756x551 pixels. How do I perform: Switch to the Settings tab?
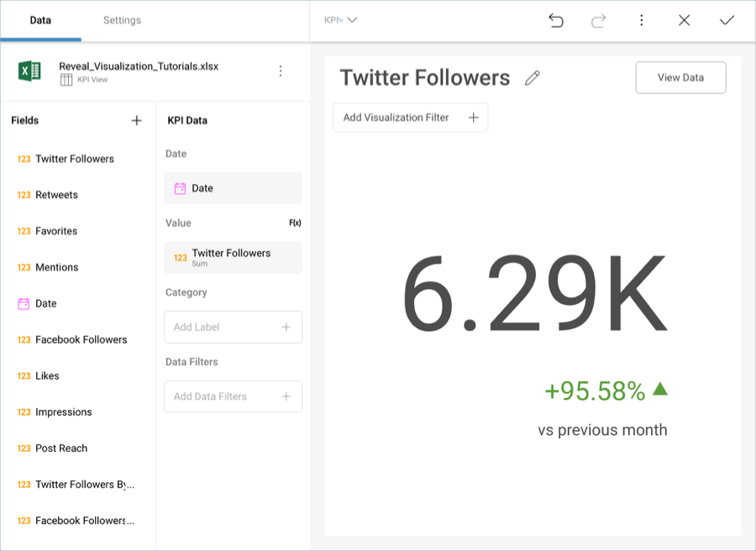point(122,20)
